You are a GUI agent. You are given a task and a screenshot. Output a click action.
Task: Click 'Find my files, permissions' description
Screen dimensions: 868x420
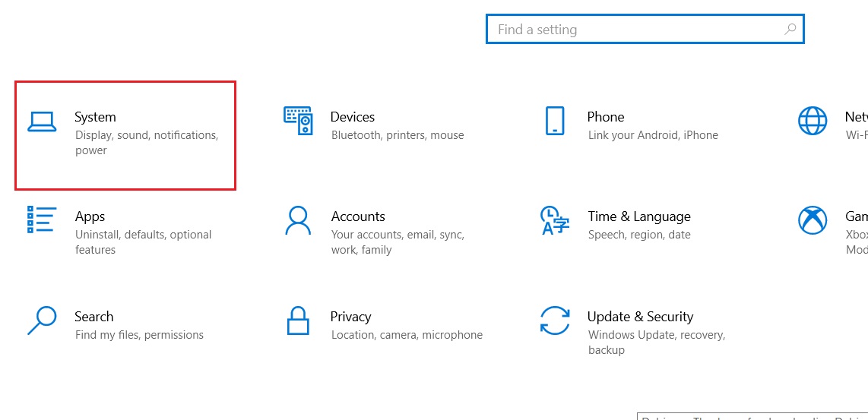point(140,335)
